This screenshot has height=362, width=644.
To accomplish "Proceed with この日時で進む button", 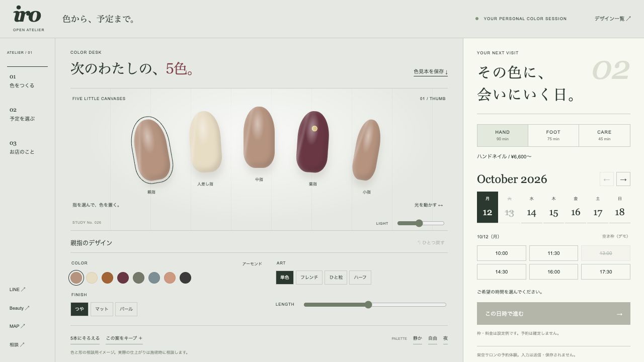I will [553, 314].
